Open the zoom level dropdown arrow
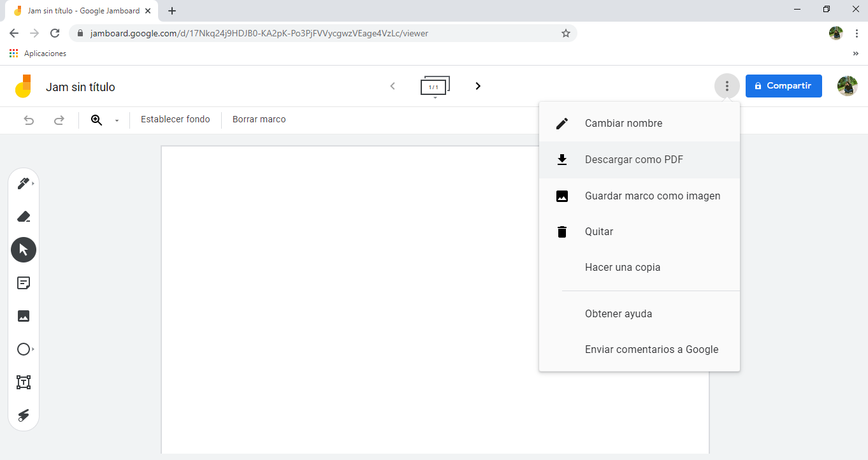868x460 pixels. pos(117,120)
